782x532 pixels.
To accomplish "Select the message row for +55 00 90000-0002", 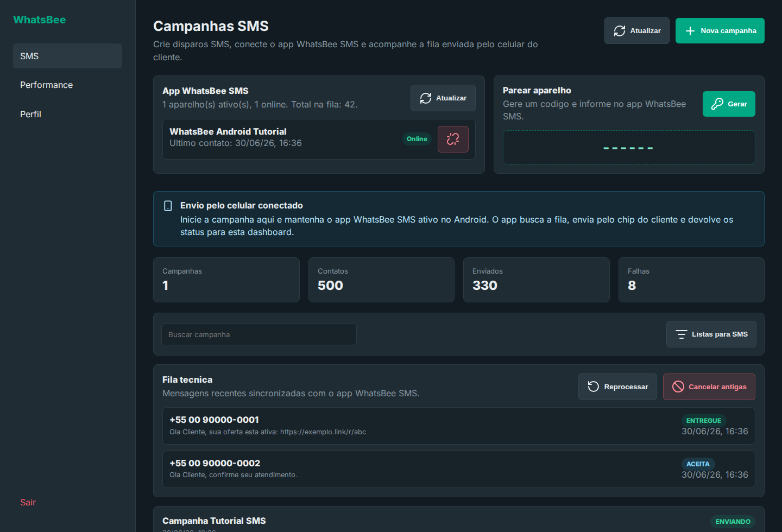I will pyautogui.click(x=459, y=470).
